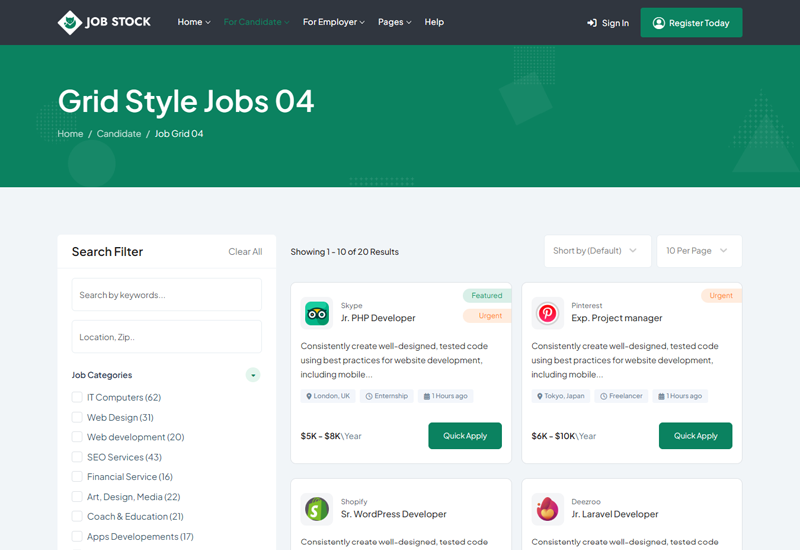Click the Sign In link
800x550 pixels.
click(608, 23)
